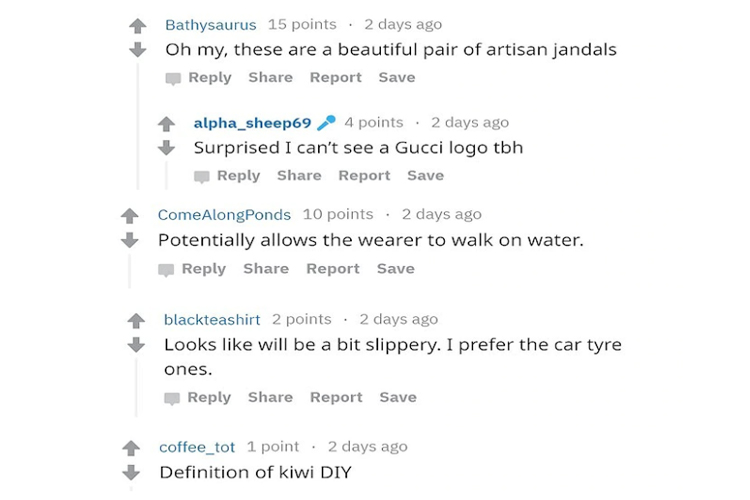This screenshot has height=500, width=750.
Task: Click the microphone flair icon beside alpha_sheep69
Action: [327, 123]
